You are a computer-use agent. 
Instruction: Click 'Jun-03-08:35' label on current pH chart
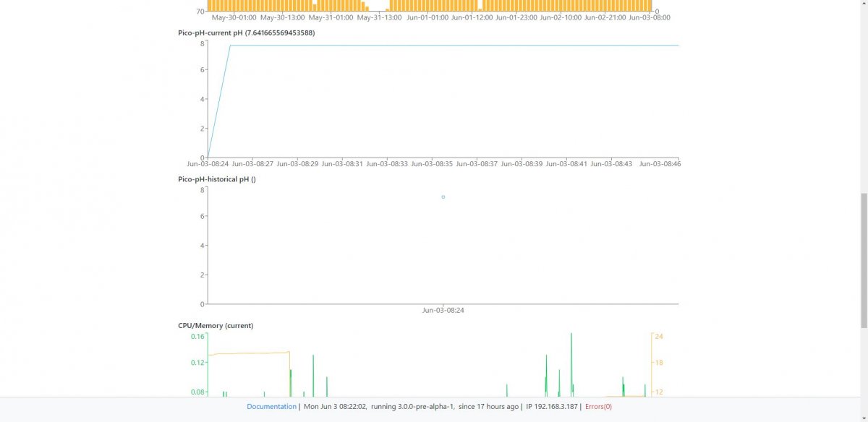click(432, 164)
